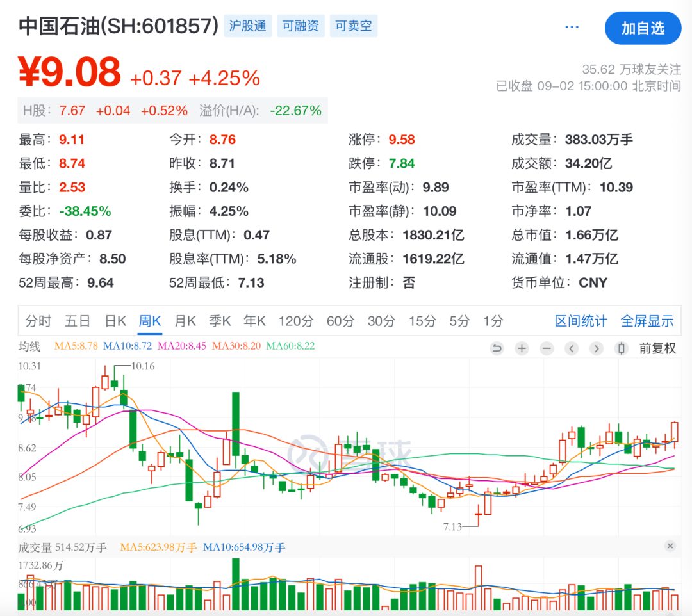The image size is (692, 616).
Task: Move chart to earlier period with left arrow
Action: (x=572, y=349)
